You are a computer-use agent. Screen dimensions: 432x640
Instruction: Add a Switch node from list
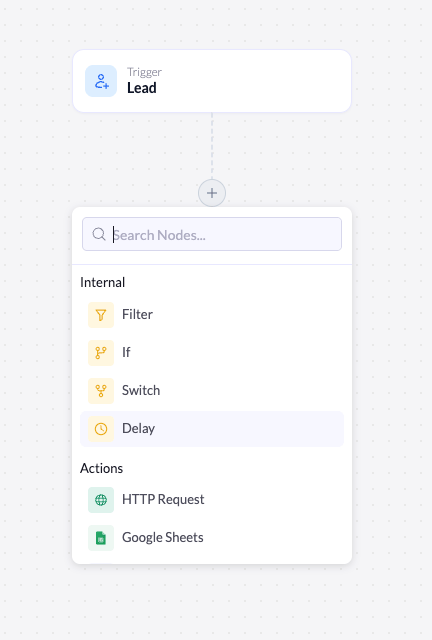(212, 391)
